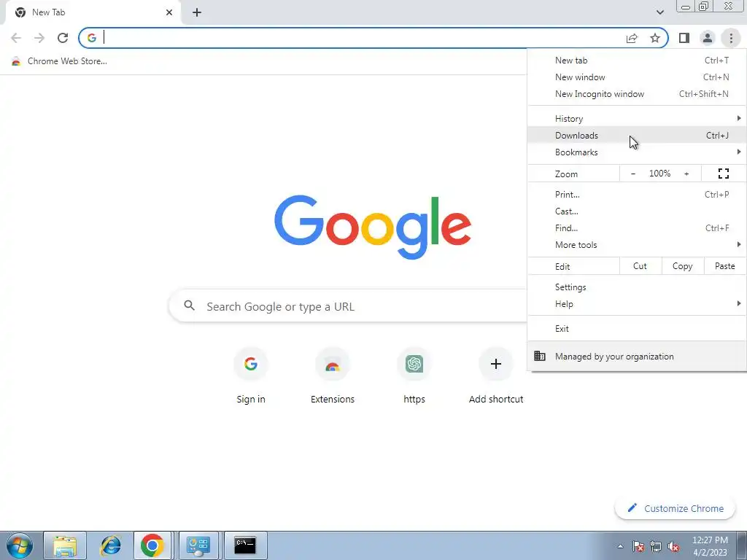747x560 pixels.
Task: Select New window menu item
Action: [x=637, y=77]
